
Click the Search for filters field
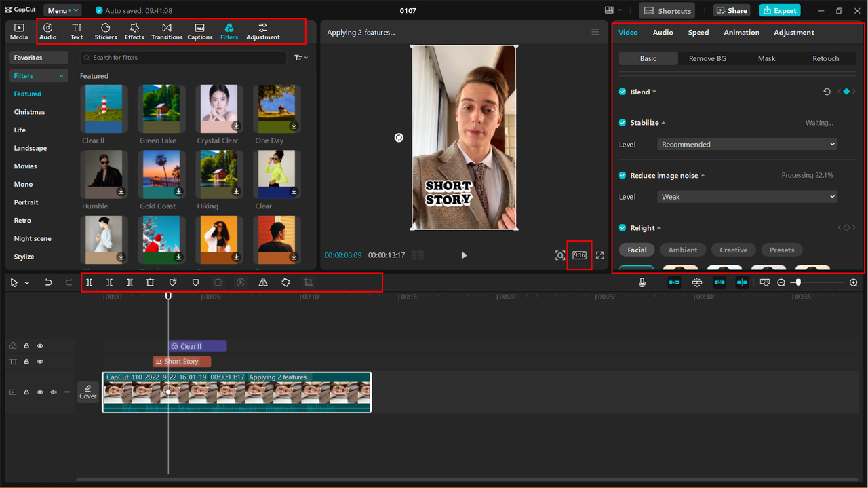(183, 58)
